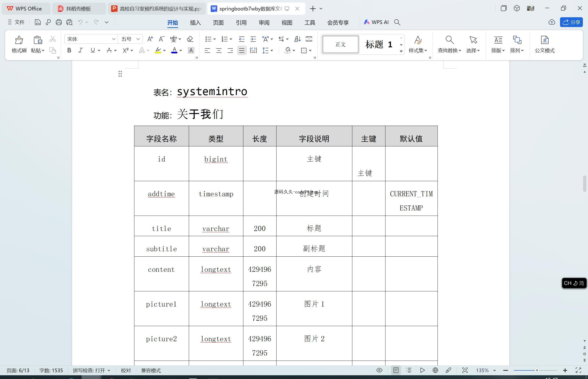Click the search magnifier beside WPS AI
588x379 pixels.
coord(397,22)
